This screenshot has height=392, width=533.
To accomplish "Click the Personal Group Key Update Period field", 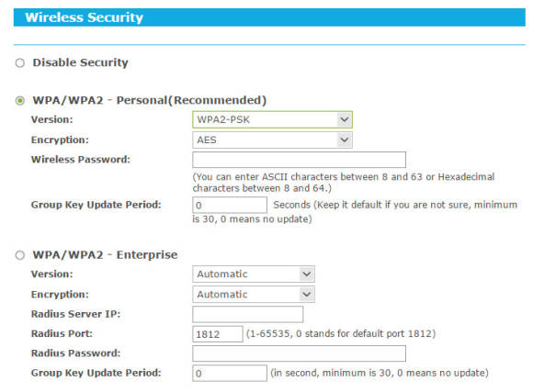I will click(230, 205).
